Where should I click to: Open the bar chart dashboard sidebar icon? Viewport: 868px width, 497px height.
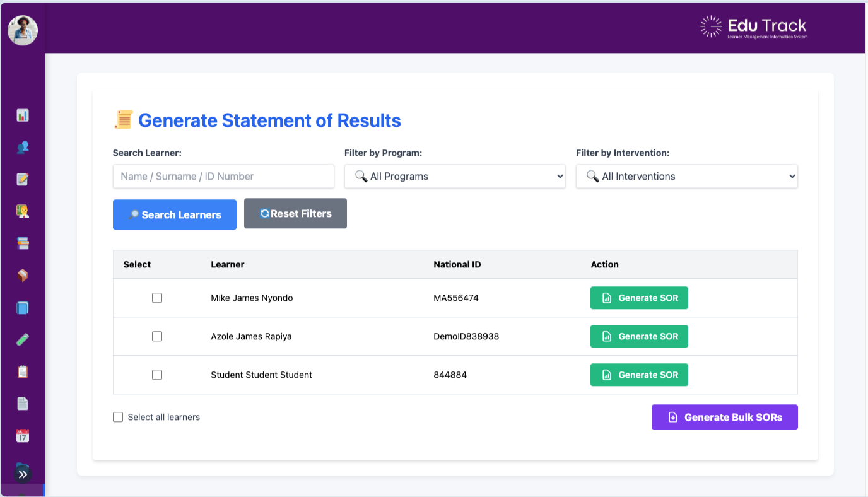pyautogui.click(x=23, y=115)
